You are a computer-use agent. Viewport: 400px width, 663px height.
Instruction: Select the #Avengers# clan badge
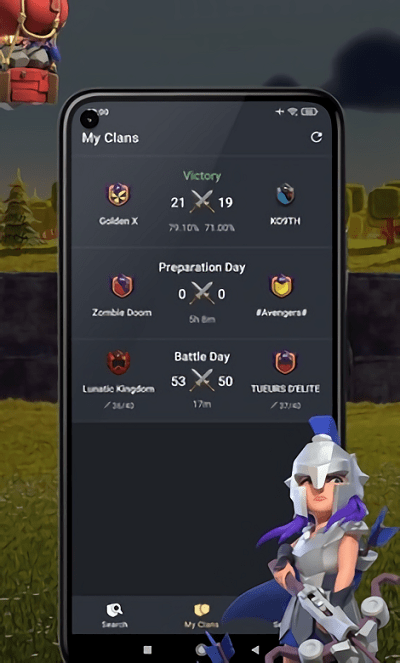coord(282,286)
